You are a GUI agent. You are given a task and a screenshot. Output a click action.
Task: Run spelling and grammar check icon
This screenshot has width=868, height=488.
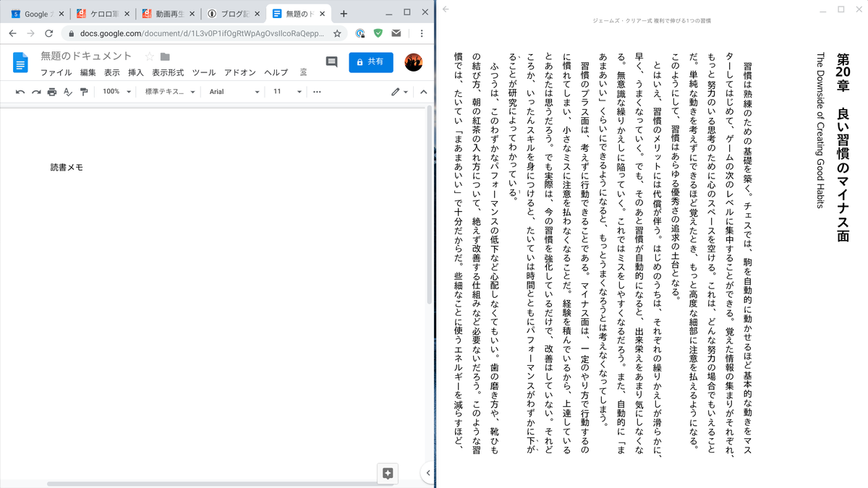(x=68, y=92)
